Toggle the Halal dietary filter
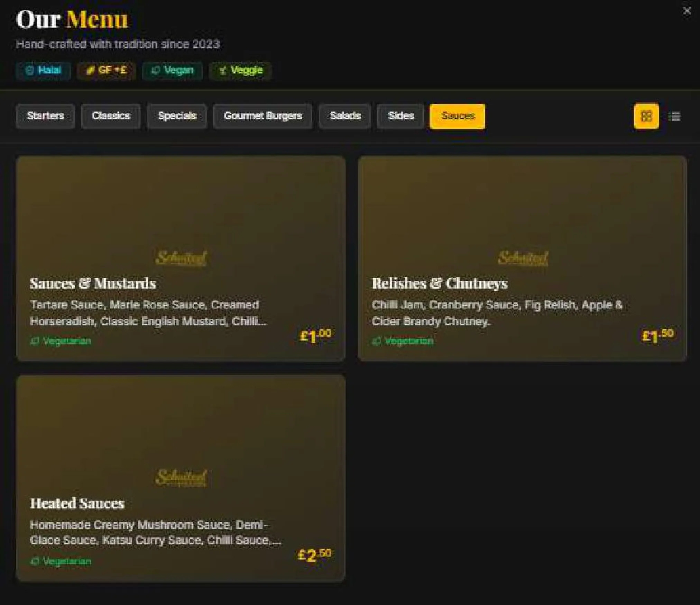The width and height of the screenshot is (700, 605). 43,70
